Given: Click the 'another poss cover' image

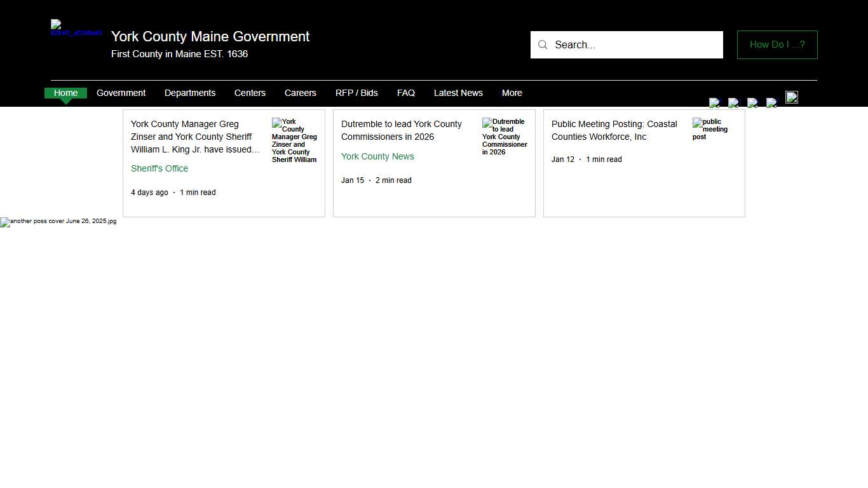Looking at the screenshot, I should [x=58, y=222].
